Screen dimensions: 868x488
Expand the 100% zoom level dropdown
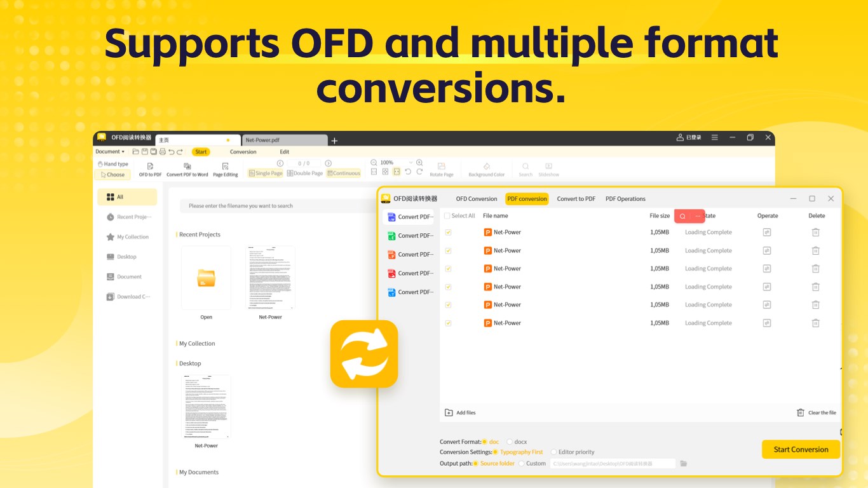tap(410, 163)
